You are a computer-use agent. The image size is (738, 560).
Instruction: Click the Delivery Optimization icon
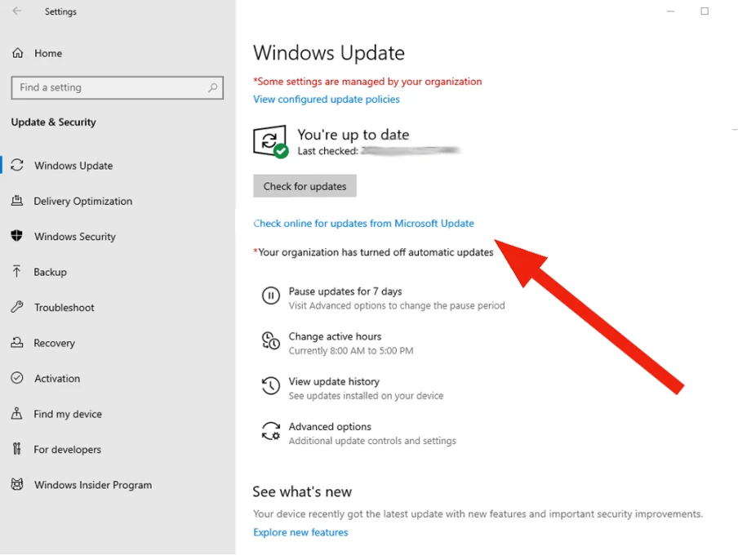click(17, 201)
